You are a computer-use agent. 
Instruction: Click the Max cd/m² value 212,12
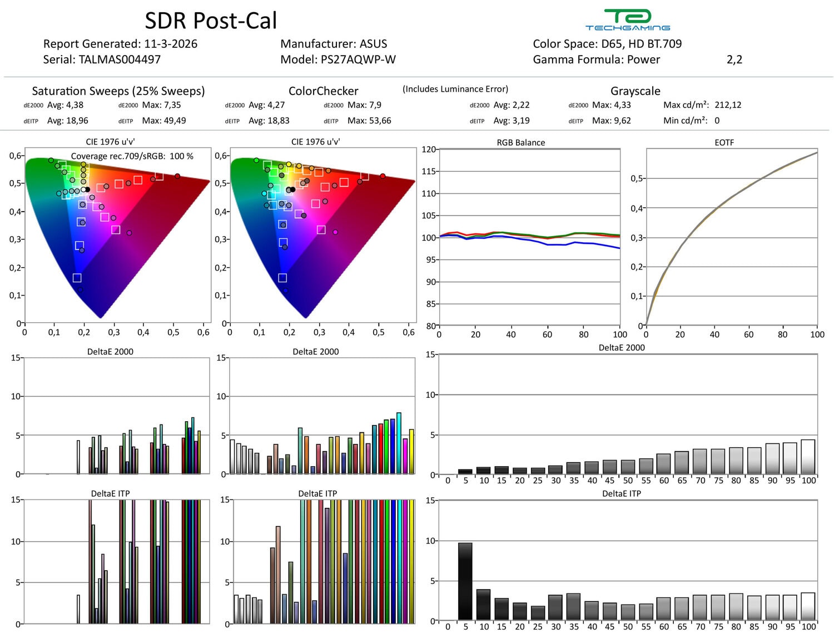(x=728, y=105)
